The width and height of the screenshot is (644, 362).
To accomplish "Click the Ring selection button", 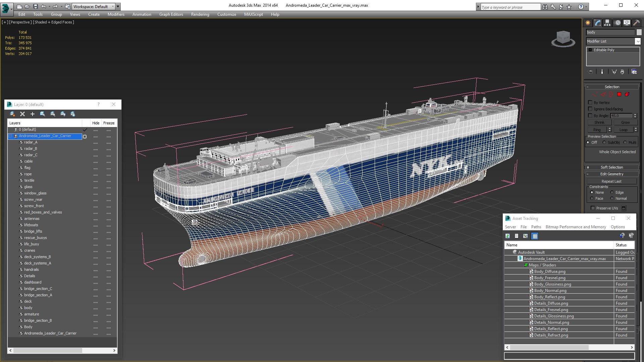I will pos(597,130).
